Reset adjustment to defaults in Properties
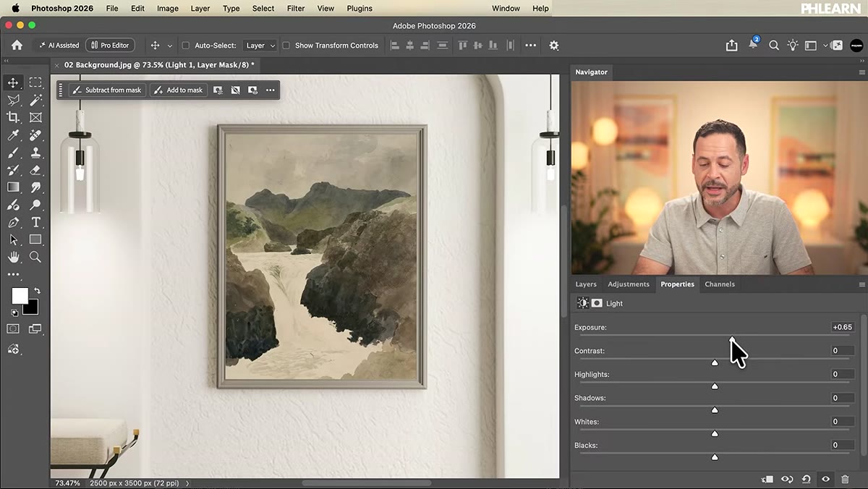Viewport: 868px width, 489px height. (x=806, y=480)
